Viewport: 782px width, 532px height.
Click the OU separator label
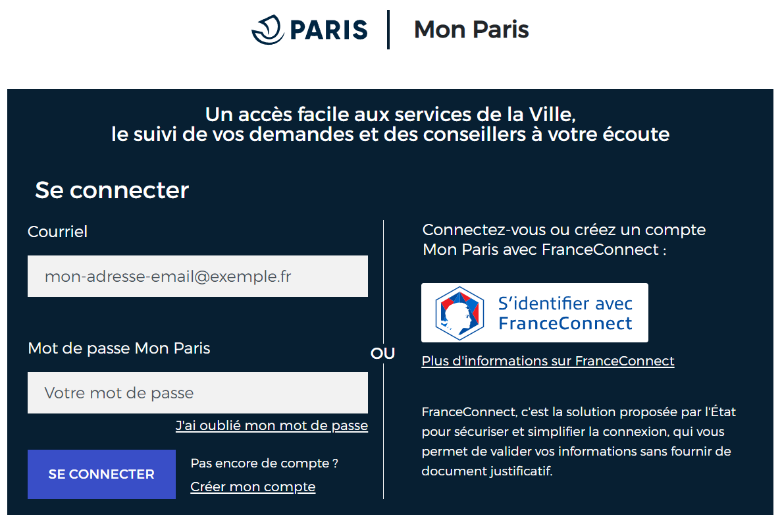(382, 354)
